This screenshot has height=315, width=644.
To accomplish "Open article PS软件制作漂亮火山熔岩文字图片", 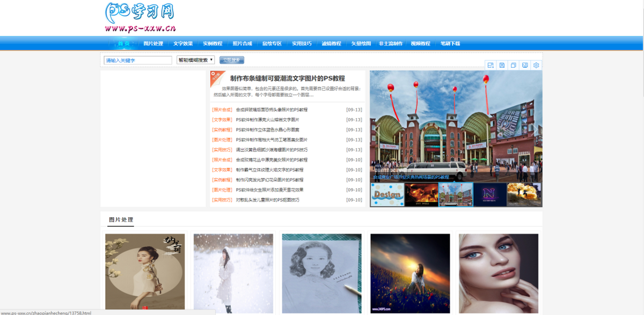I will click(267, 120).
